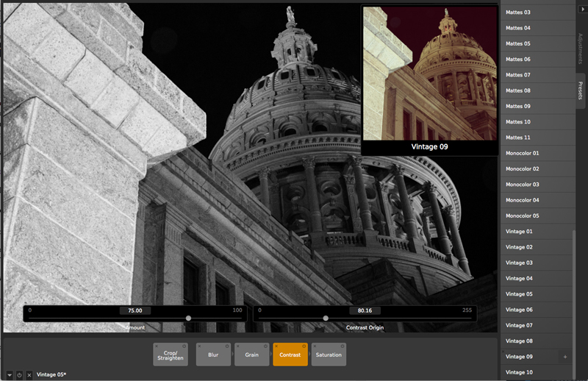
Task: Remove the Saturation module using its x icon
Action: (314, 346)
